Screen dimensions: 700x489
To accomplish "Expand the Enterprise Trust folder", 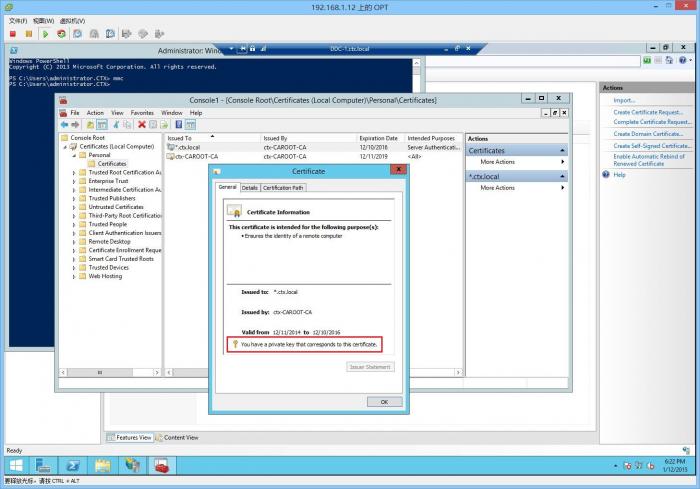I will pos(74,181).
